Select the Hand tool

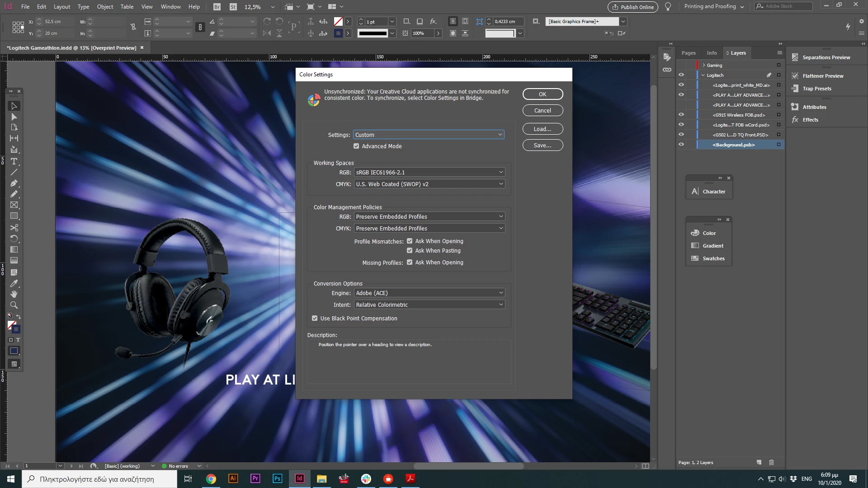click(x=14, y=294)
